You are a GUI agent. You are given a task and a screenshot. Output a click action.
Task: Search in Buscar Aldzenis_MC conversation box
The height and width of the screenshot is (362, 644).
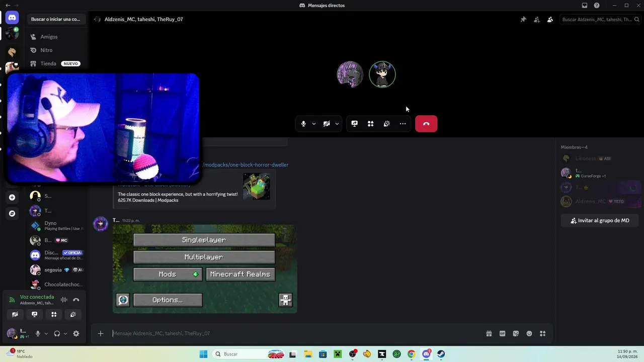tap(600, 20)
